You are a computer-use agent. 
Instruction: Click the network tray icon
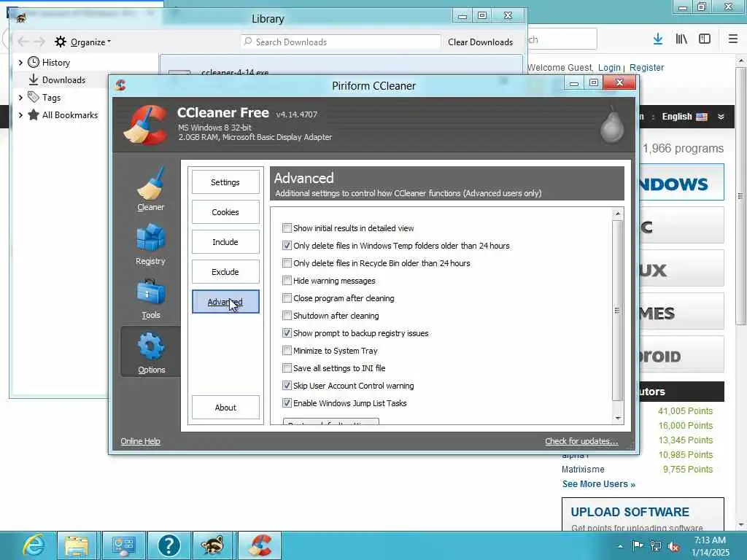655,545
